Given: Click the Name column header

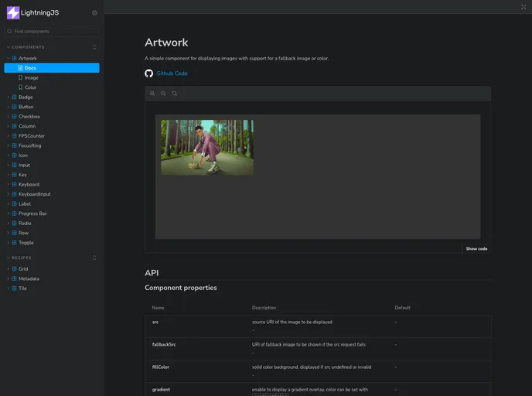Looking at the screenshot, I should click(158, 308).
